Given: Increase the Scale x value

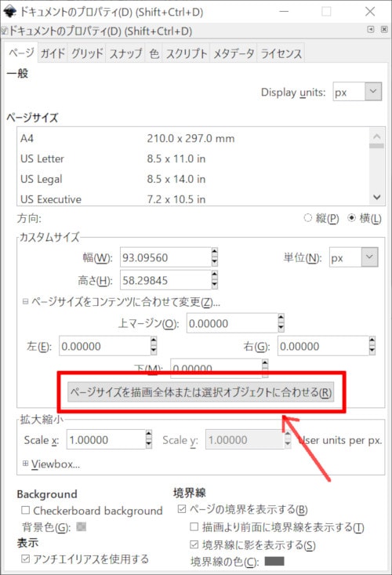Looking at the screenshot, I should (148, 435).
